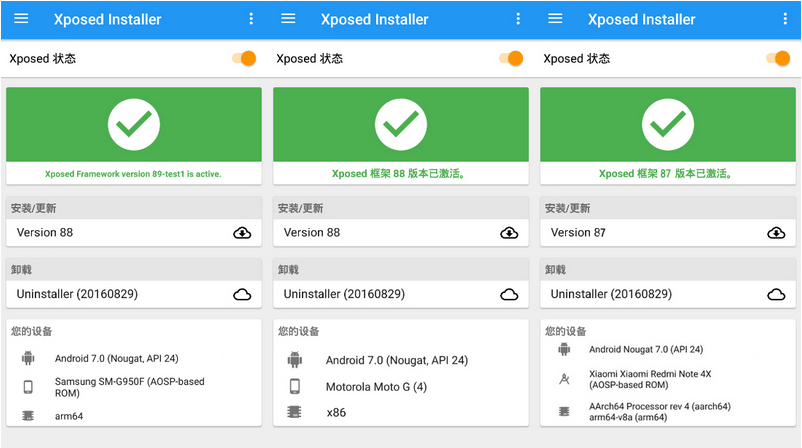The image size is (802, 448).
Task: Select Uninstaller (20160829) on Xiaomi screen
Action: [x=668, y=294]
